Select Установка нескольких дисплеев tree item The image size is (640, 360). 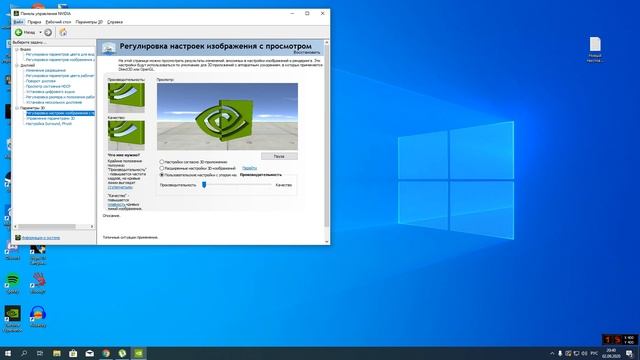click(54, 102)
